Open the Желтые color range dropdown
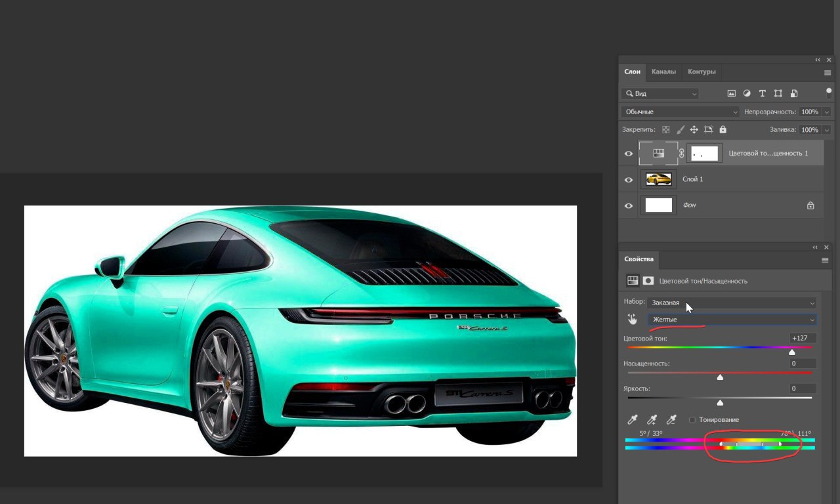The height and width of the screenshot is (504, 840). pos(732,320)
